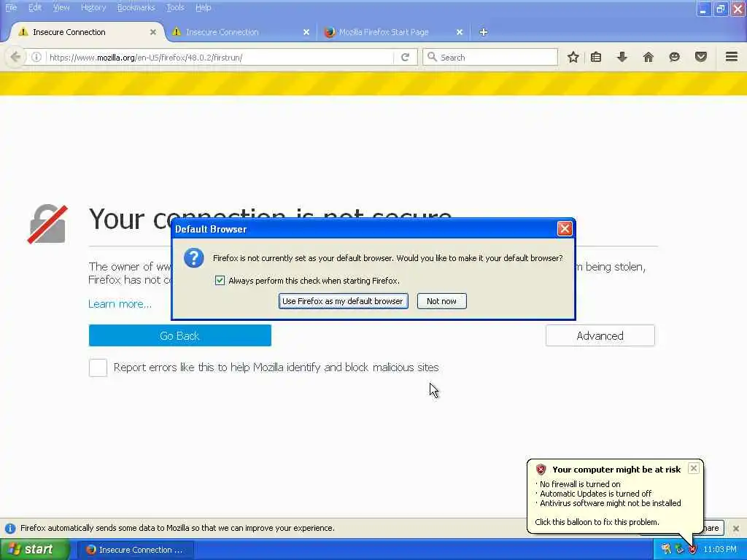
Task: Click the crossed-out padlock icon
Action: pos(47,224)
